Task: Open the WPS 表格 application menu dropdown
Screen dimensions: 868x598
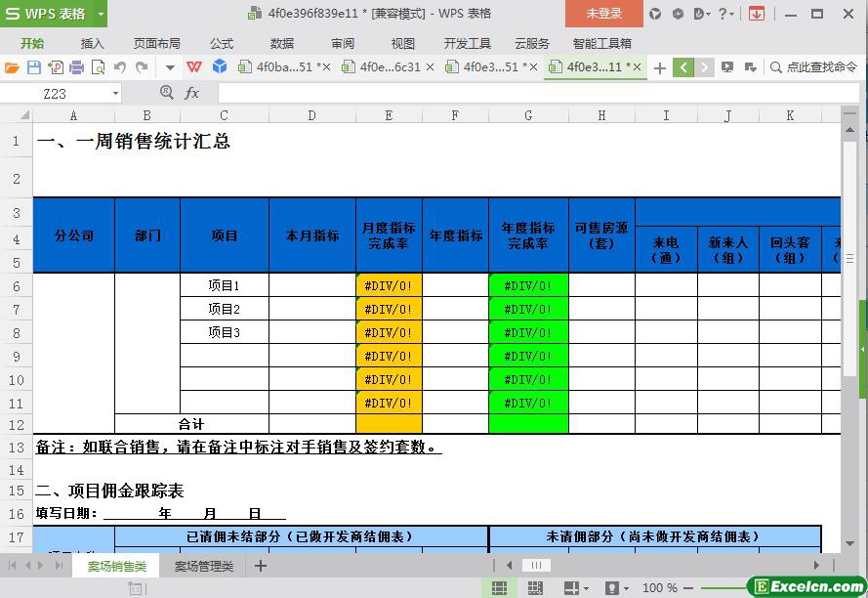Action: pyautogui.click(x=100, y=14)
